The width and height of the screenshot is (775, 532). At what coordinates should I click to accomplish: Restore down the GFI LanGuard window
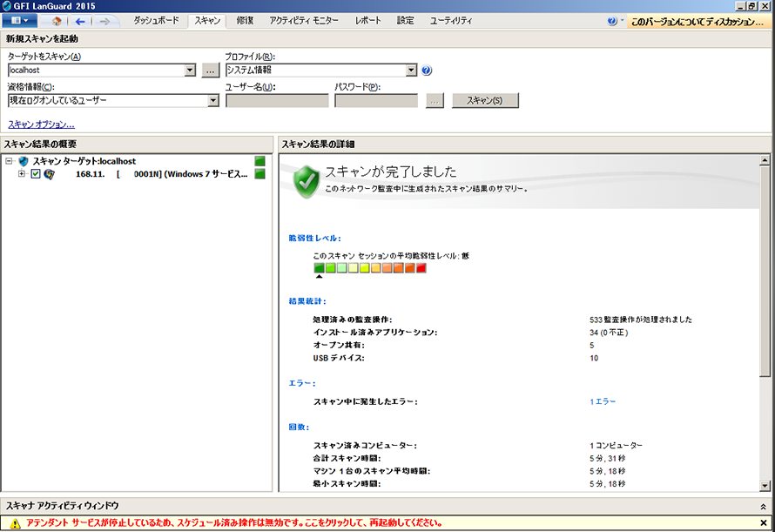click(x=751, y=6)
